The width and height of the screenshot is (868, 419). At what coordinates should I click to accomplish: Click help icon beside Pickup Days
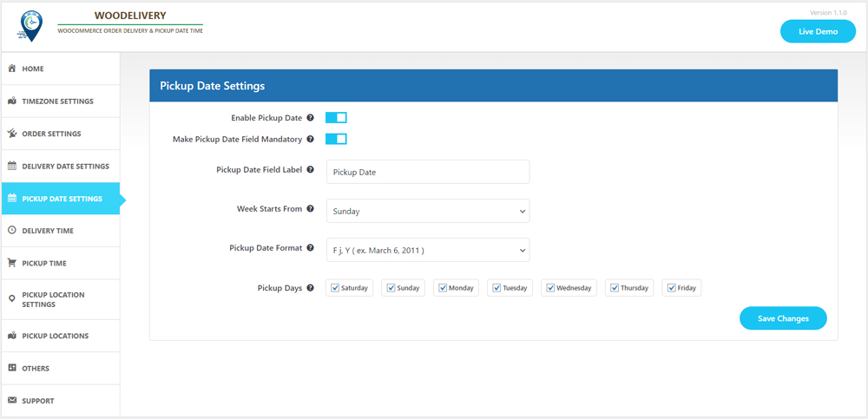311,288
